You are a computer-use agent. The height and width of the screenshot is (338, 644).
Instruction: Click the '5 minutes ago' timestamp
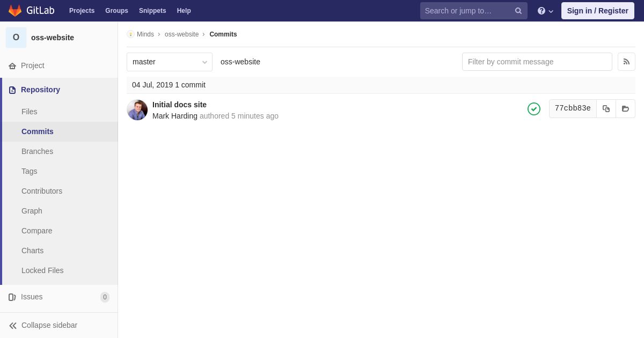coord(255,116)
